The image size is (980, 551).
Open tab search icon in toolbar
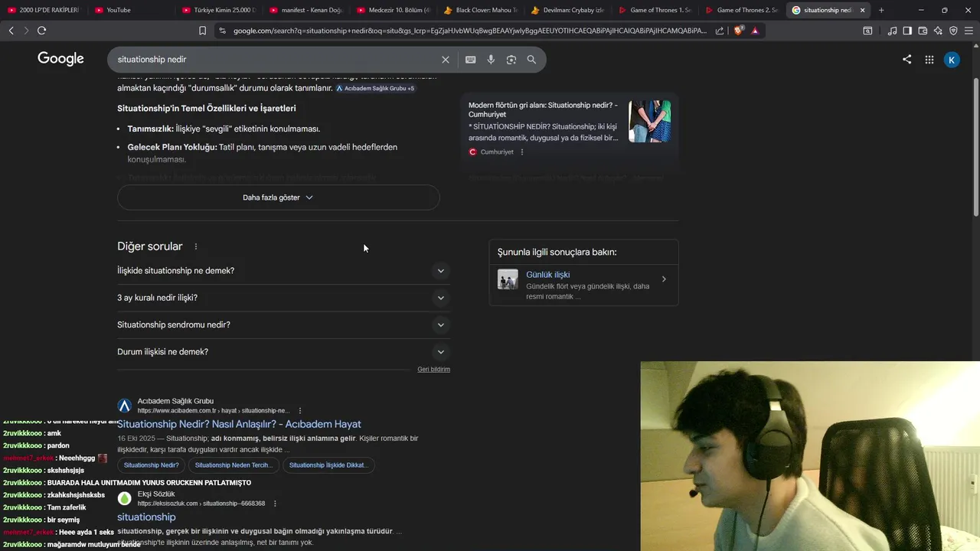click(x=867, y=31)
